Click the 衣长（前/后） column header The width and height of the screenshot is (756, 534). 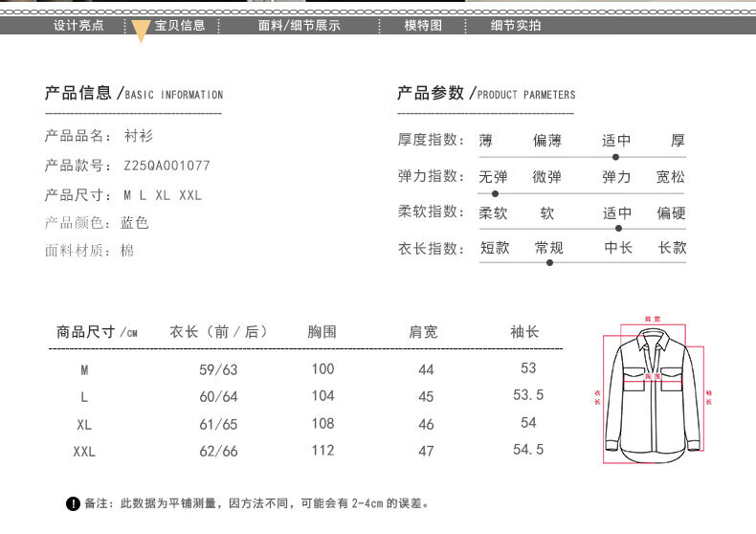(217, 332)
